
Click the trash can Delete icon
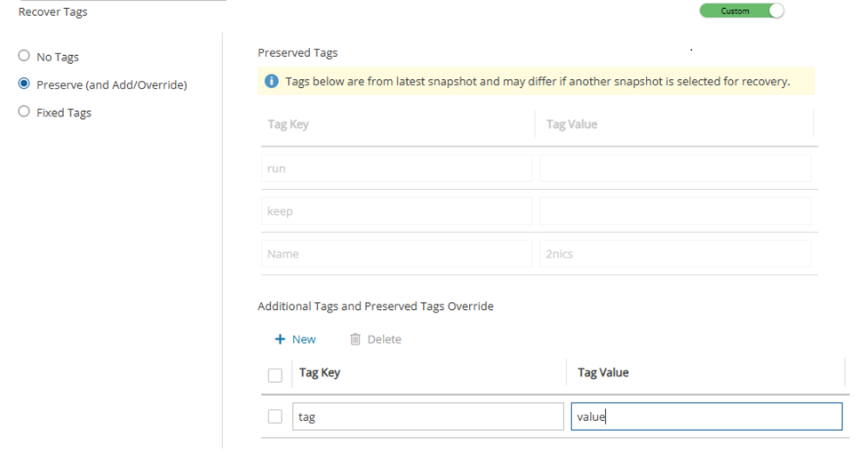click(x=355, y=339)
